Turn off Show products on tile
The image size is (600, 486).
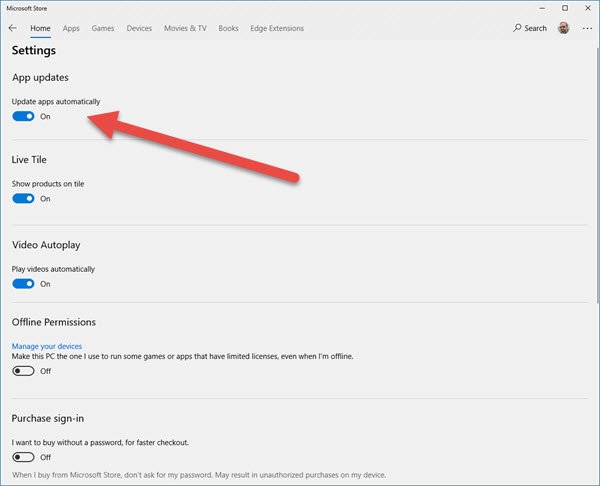pos(23,199)
